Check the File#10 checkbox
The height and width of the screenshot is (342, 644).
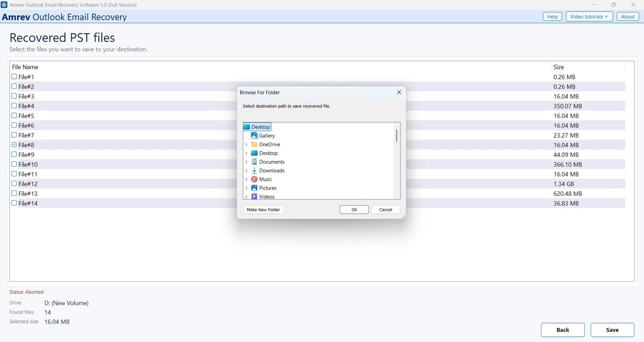pos(14,164)
